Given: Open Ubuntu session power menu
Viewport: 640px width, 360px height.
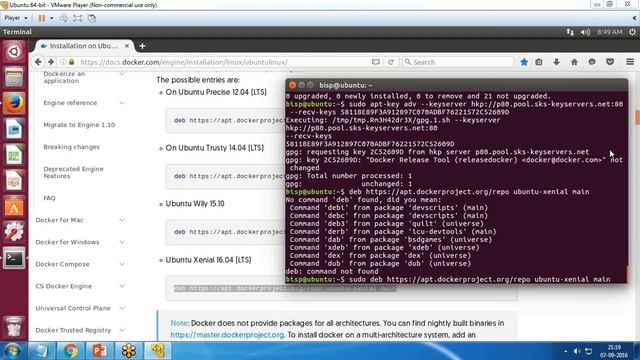Looking at the screenshot, I should (632, 32).
